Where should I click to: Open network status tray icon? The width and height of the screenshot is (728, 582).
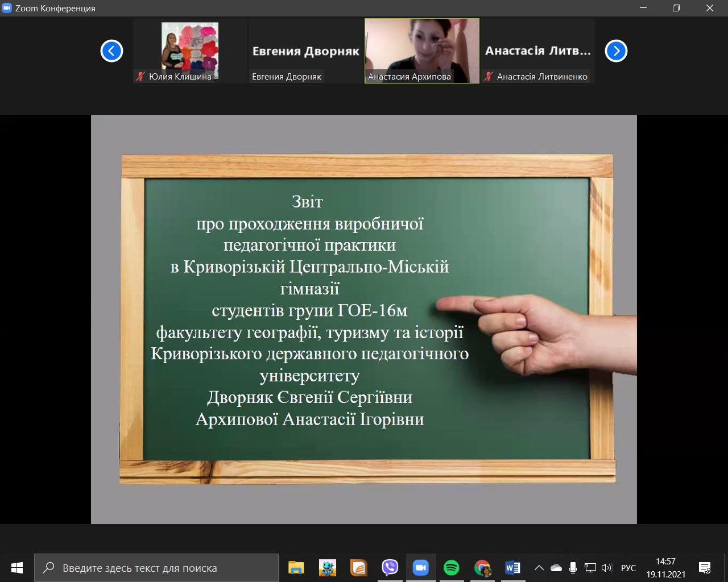pyautogui.click(x=590, y=568)
